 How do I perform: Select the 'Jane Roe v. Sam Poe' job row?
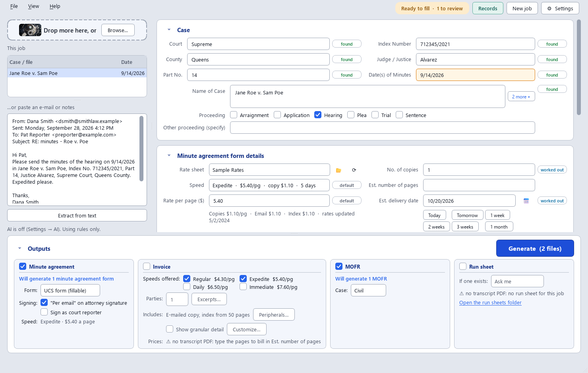pos(77,73)
